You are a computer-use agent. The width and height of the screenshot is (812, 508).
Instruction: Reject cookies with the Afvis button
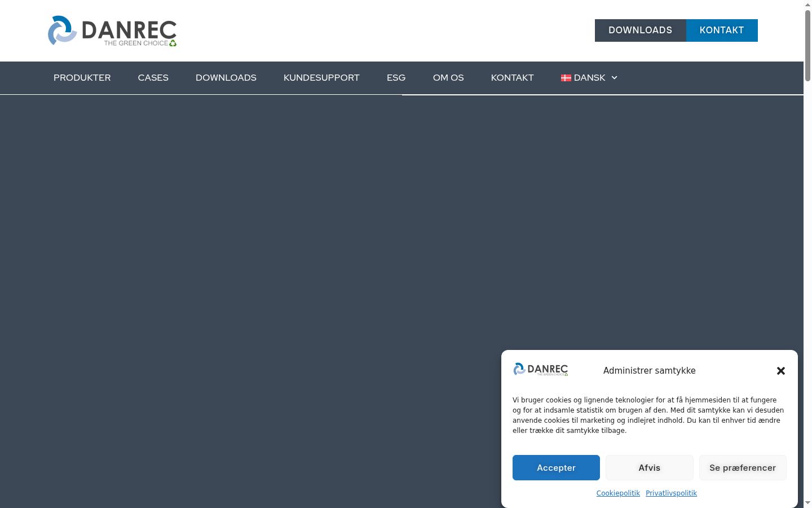[x=650, y=467]
